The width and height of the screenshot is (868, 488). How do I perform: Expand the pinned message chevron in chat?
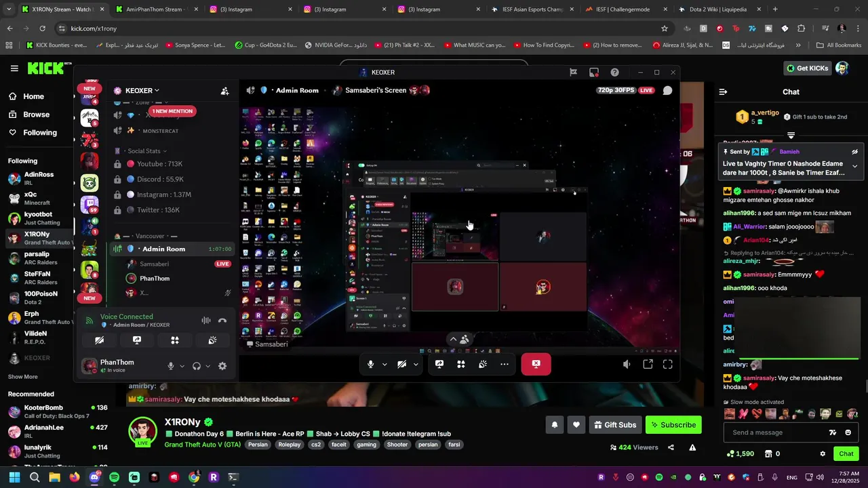854,166
